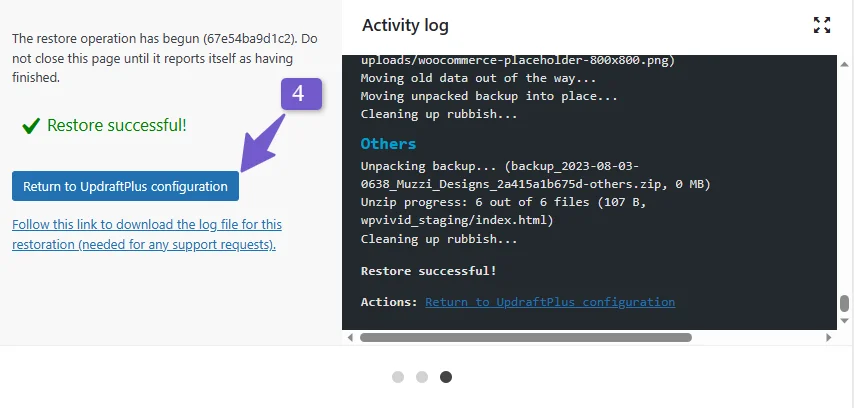Click 'Moving old data out of the way...' line

coord(478,78)
